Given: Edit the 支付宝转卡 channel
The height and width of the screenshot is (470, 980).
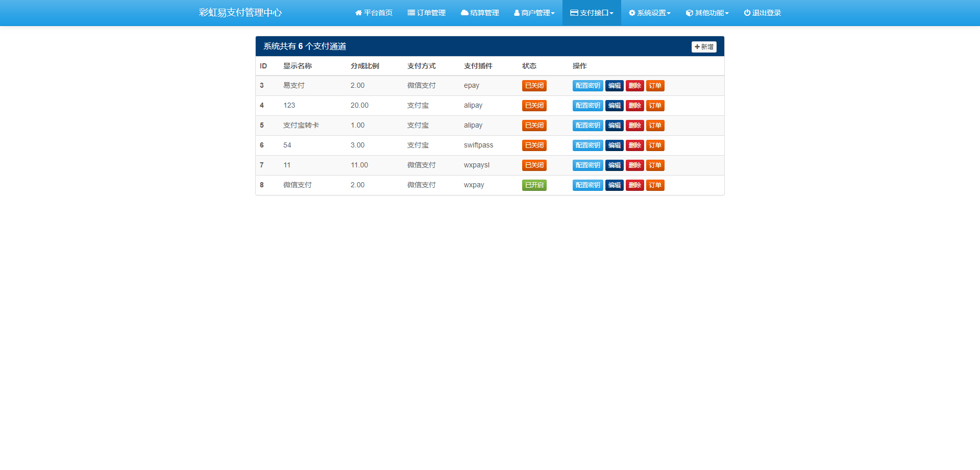Looking at the screenshot, I should click(614, 126).
